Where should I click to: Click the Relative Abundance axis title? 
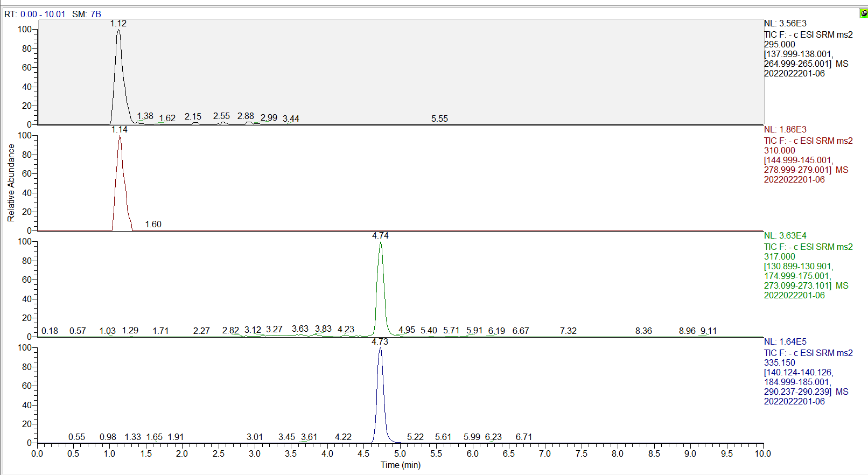tap(11, 183)
